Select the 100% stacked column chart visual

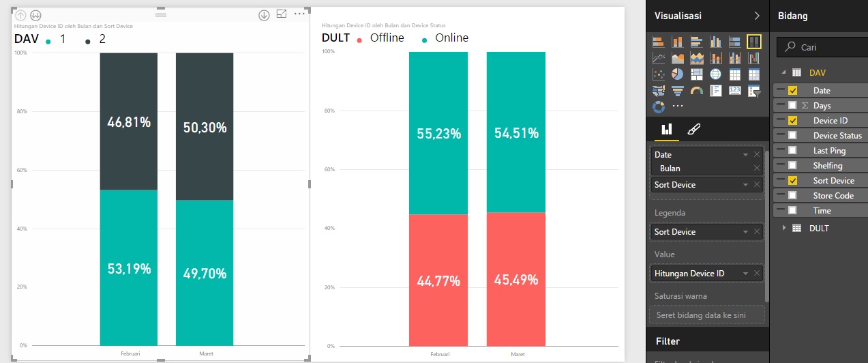[x=753, y=42]
